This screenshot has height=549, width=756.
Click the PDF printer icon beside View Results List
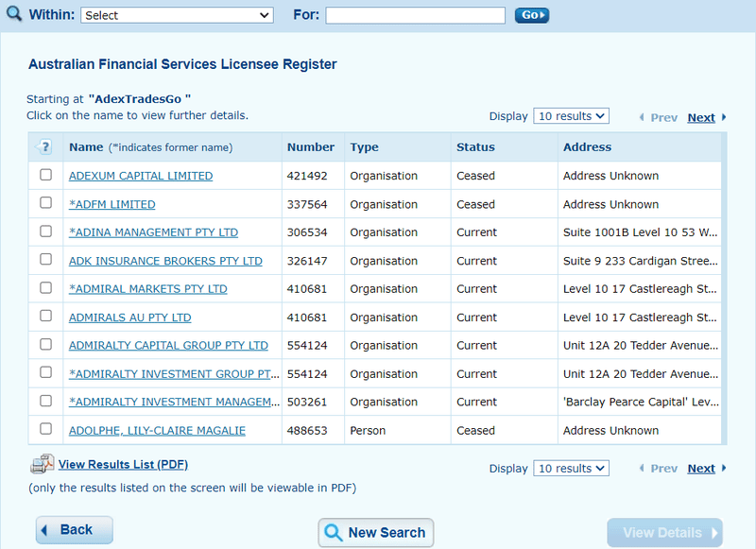(42, 464)
